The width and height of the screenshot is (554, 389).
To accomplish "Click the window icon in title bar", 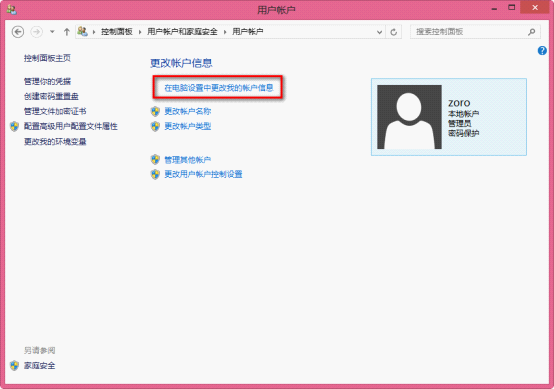I will point(12,10).
